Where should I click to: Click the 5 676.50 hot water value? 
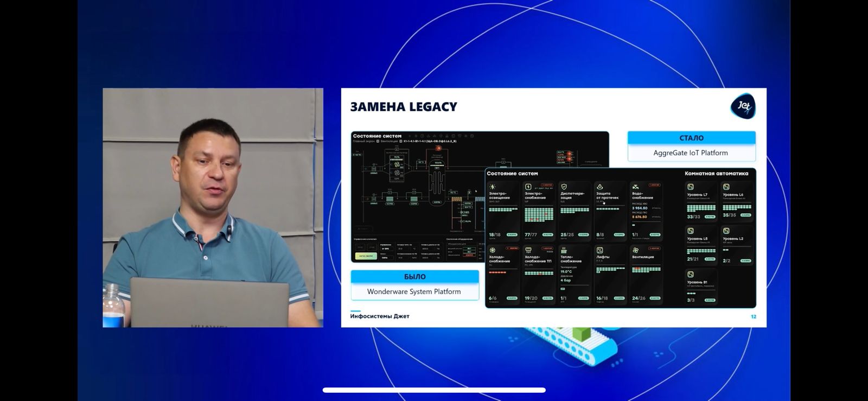click(640, 217)
